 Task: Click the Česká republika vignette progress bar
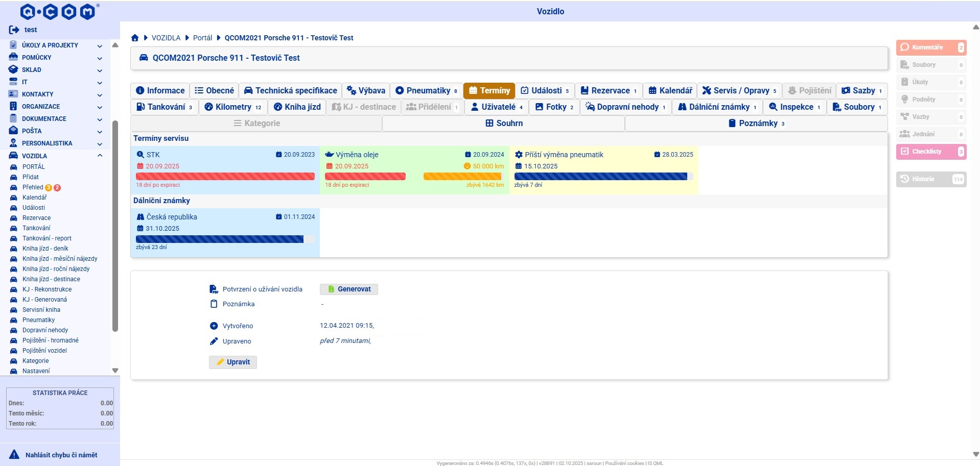(x=220, y=239)
